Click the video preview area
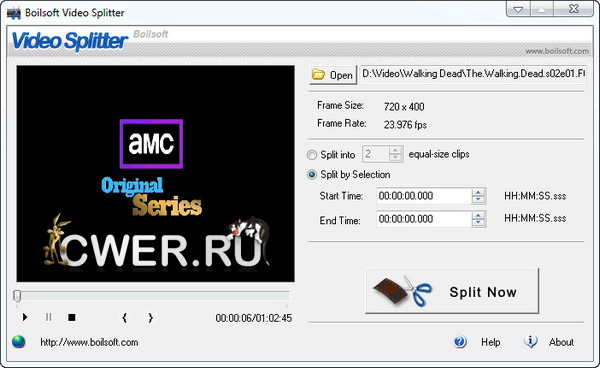Image resolution: width=600 pixels, height=368 pixels. tap(155, 174)
